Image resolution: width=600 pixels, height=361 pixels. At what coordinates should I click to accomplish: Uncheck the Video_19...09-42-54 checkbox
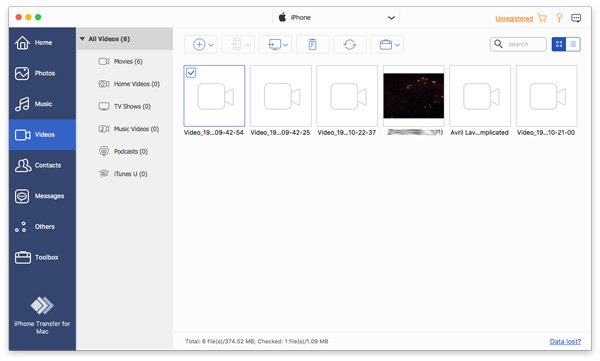click(191, 72)
